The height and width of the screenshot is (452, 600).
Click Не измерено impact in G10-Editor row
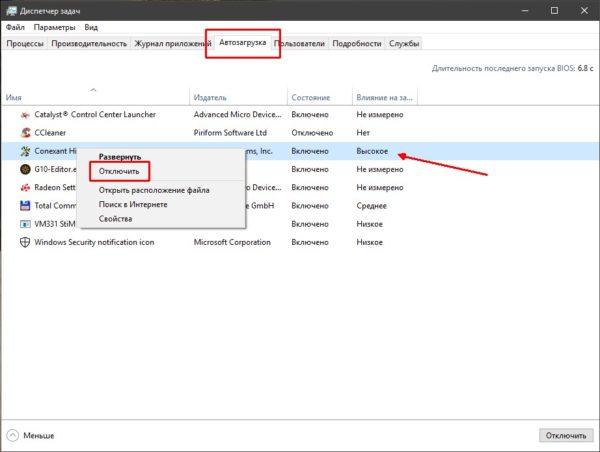380,169
